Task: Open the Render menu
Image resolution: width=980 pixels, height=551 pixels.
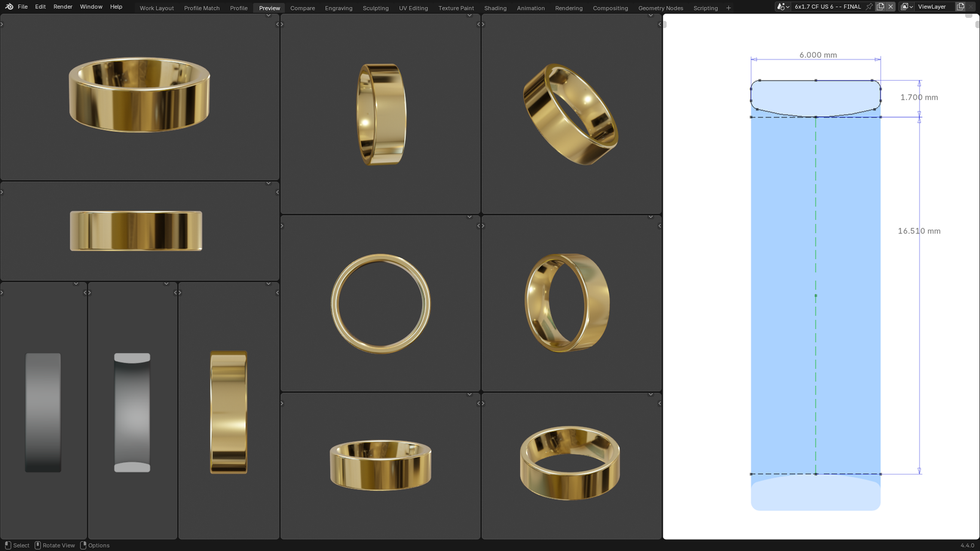Action: 62,7
